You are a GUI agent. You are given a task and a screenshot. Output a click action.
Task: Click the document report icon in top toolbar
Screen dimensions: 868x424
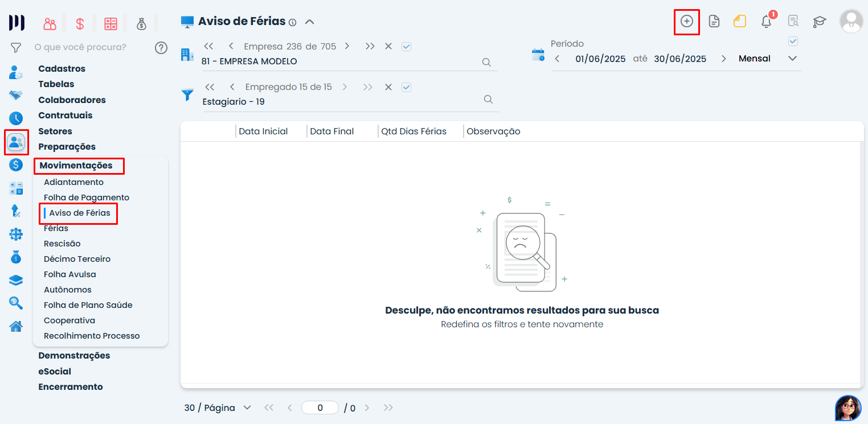click(714, 22)
